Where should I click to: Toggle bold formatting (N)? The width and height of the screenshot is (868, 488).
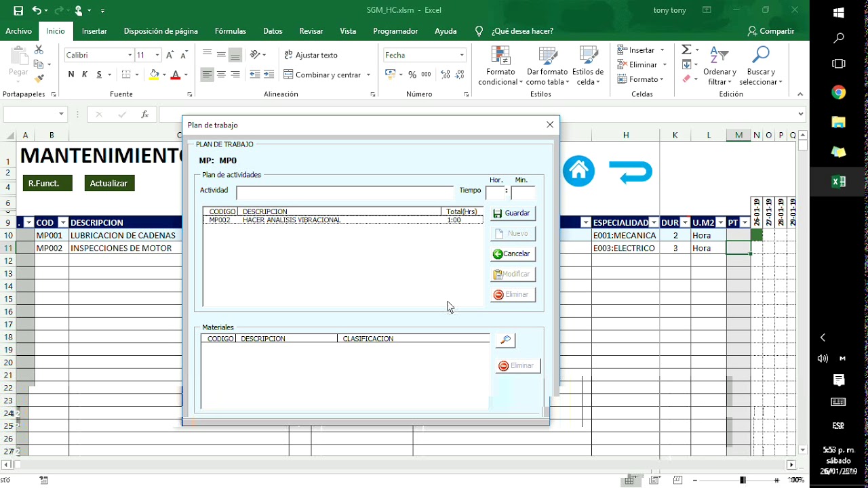click(71, 75)
